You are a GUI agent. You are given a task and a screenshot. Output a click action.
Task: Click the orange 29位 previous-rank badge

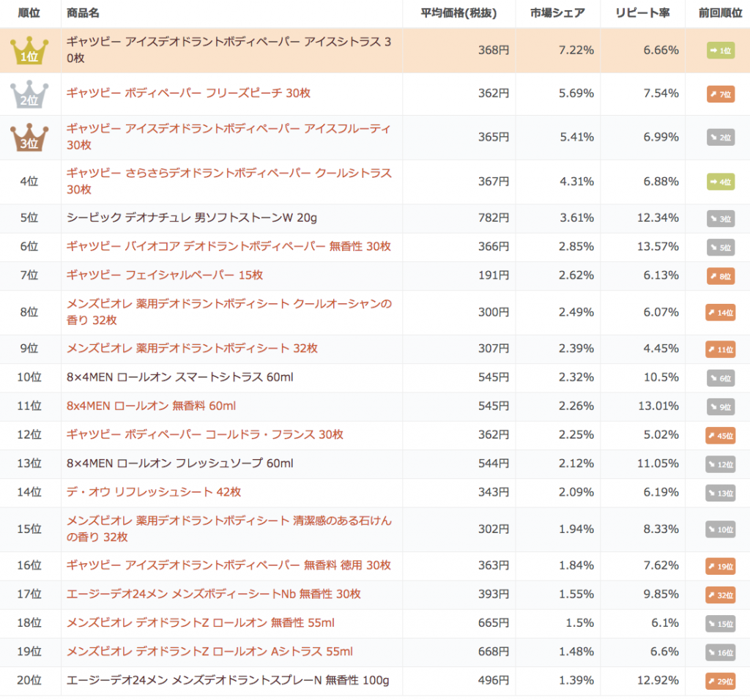[x=721, y=681]
